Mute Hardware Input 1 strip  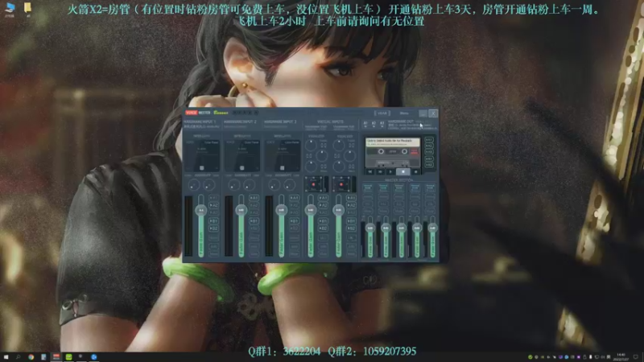pos(214,253)
